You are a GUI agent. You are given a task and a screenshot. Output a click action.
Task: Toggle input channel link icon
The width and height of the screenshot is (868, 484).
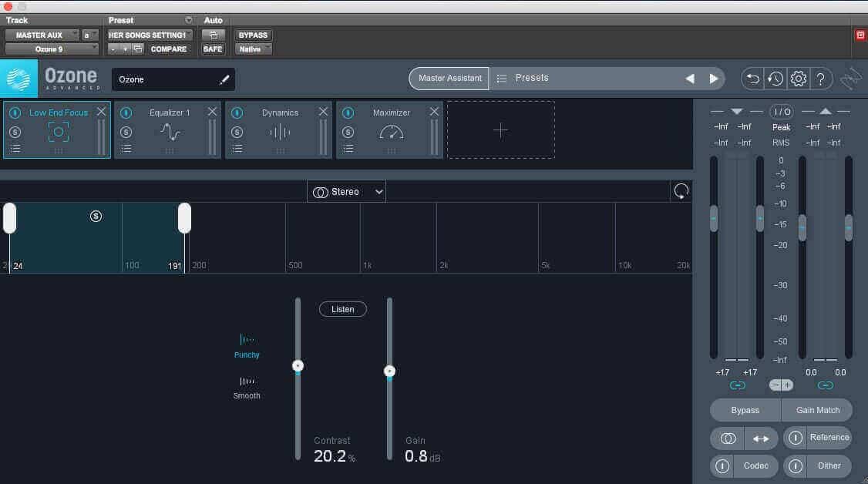738,385
